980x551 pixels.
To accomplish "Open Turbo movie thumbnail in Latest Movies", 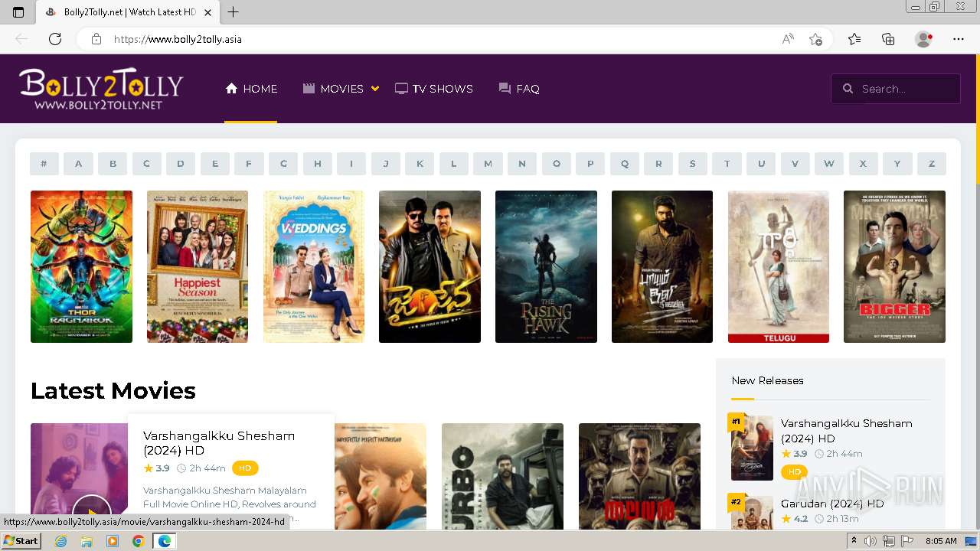I will click(502, 476).
